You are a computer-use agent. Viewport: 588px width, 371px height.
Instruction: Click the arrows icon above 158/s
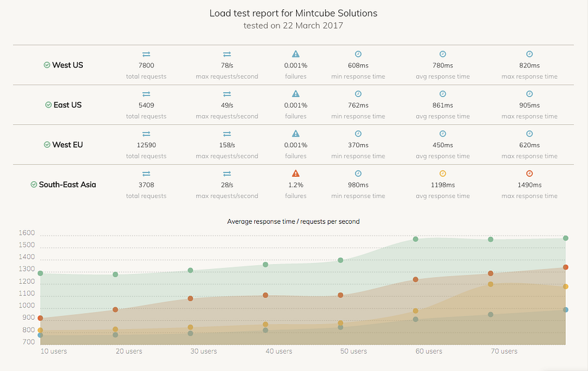point(227,134)
